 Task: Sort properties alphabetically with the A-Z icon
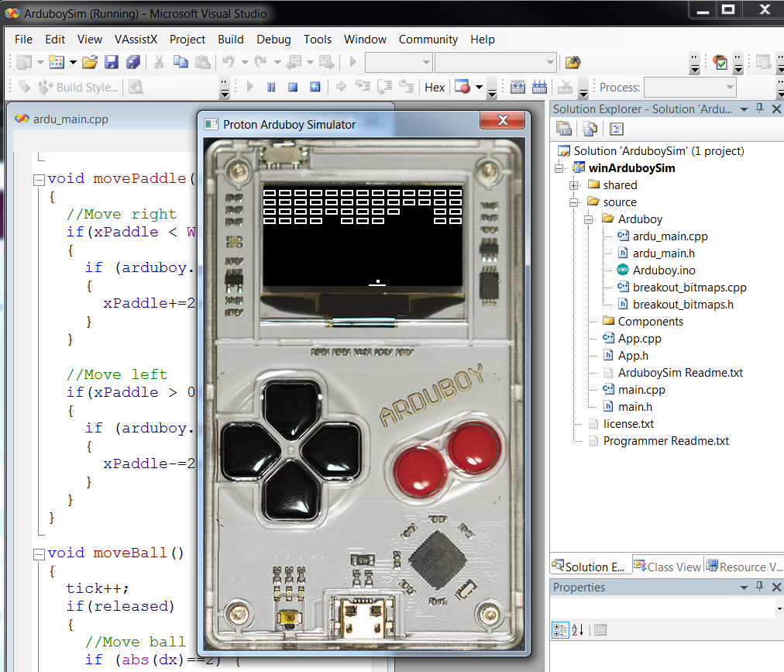coord(578,630)
